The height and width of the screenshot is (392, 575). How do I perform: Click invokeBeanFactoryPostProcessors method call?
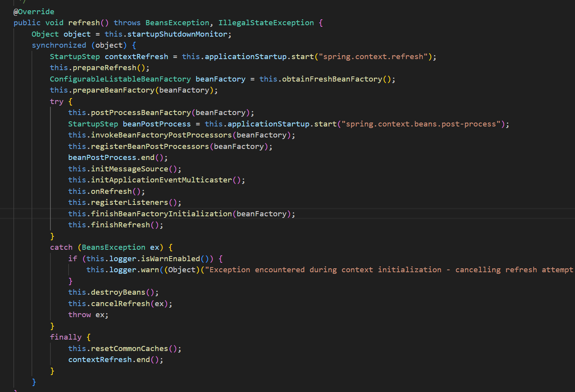[x=161, y=135]
